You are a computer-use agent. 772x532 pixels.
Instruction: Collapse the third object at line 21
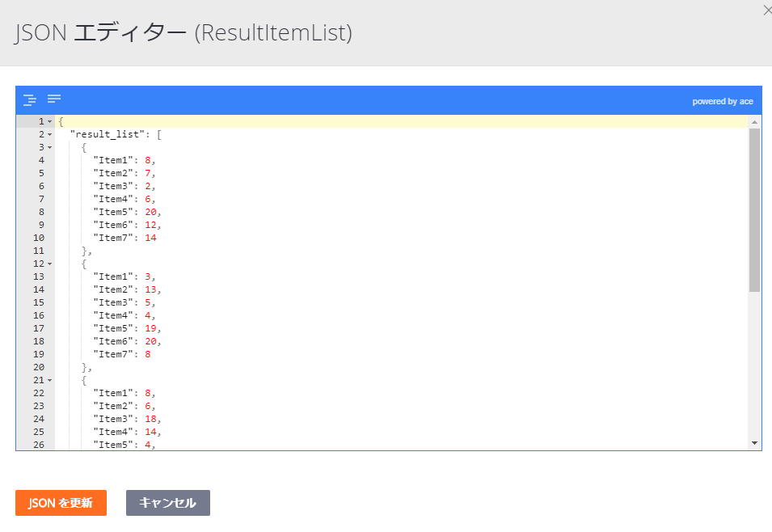click(x=49, y=380)
